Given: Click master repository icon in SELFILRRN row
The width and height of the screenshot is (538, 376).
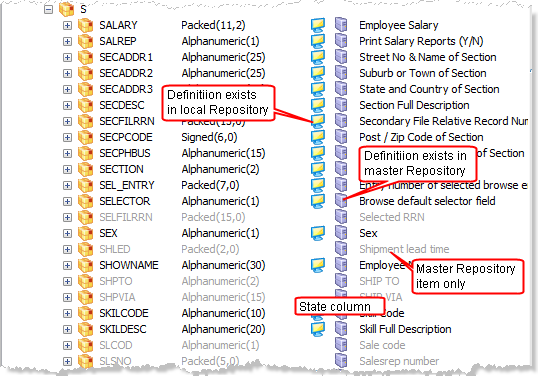Looking at the screenshot, I should (x=341, y=217).
